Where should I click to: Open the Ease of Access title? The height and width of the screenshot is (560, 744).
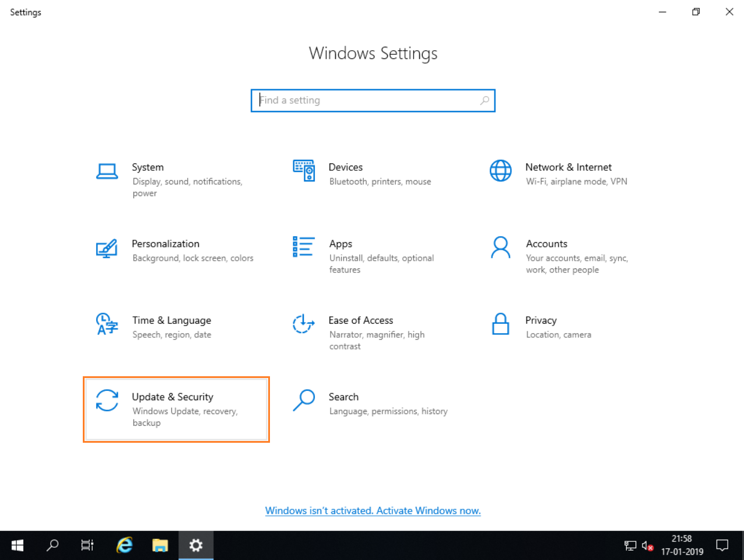(x=361, y=320)
